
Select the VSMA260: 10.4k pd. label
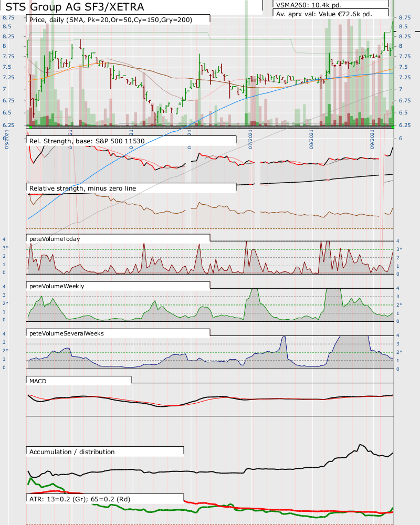(x=309, y=5)
